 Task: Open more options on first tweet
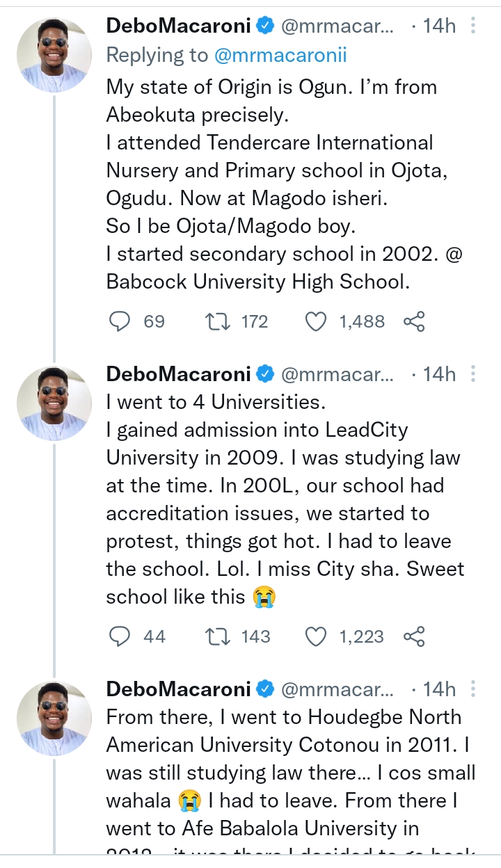473,26
